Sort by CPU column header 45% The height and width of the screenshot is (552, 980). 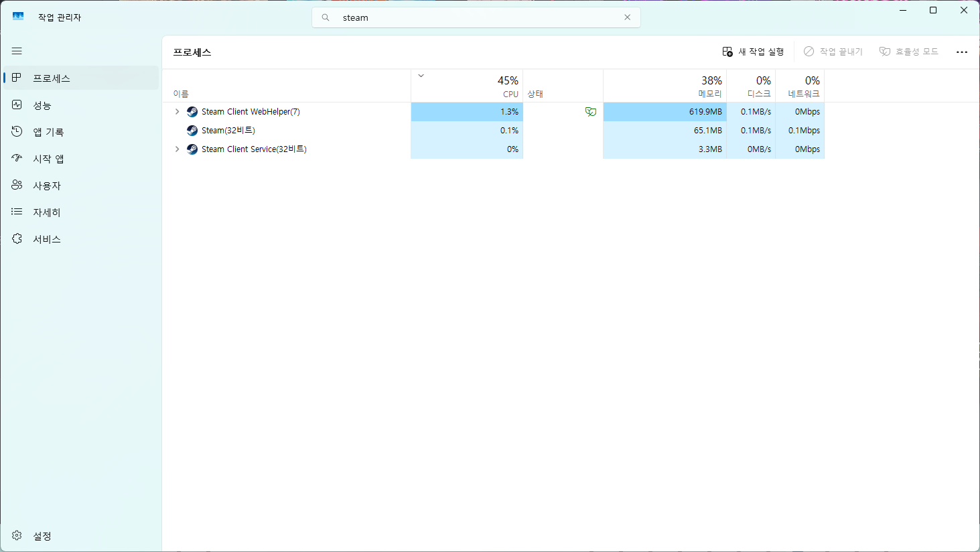tap(467, 86)
